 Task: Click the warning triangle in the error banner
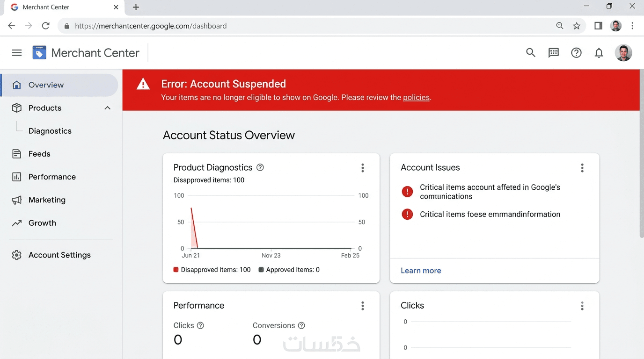click(143, 84)
